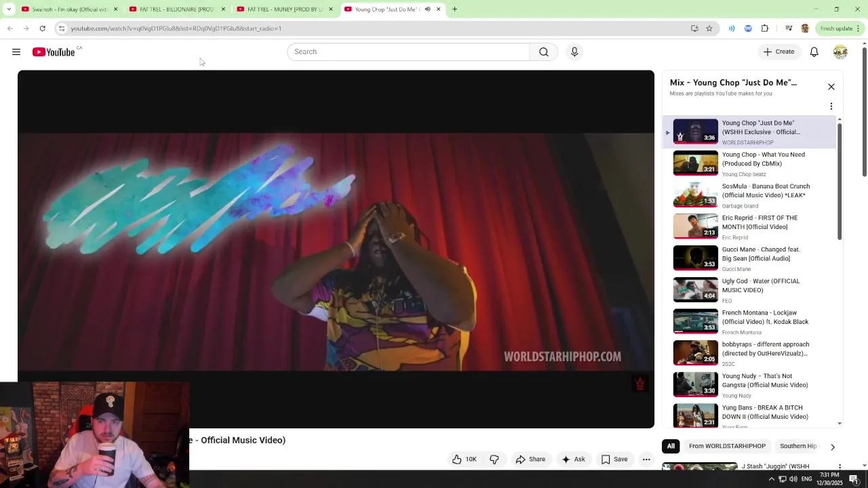868x488 pixels.
Task: Like the video with thumbs up
Action: click(465, 460)
